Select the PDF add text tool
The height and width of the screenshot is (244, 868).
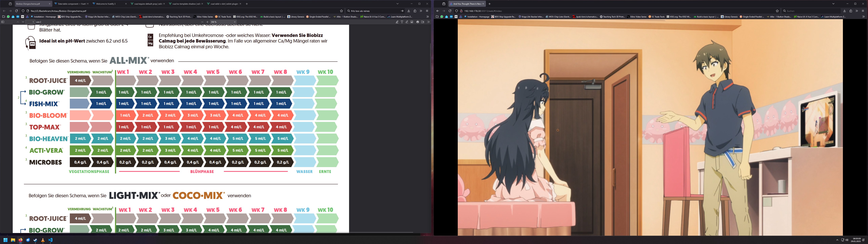point(402,22)
